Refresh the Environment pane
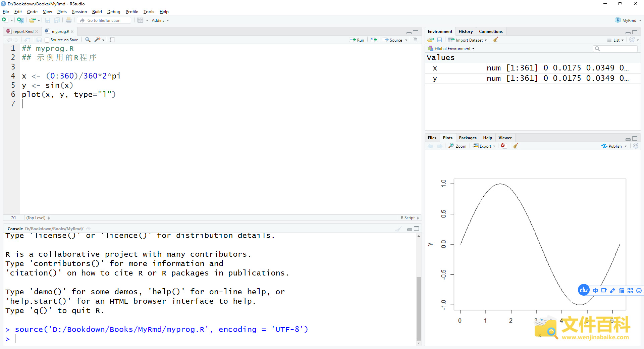 tap(632, 40)
